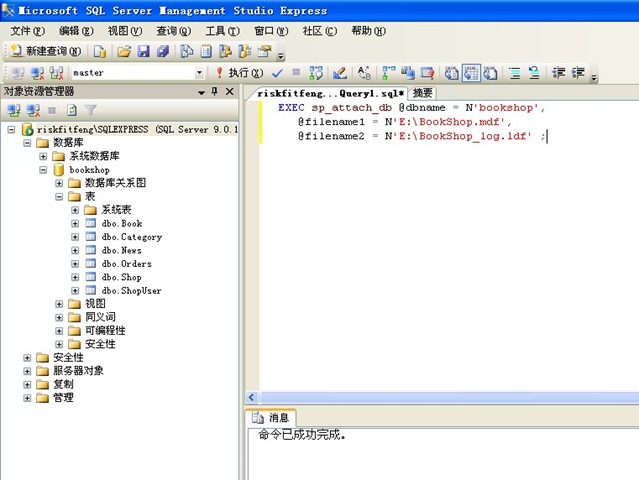This screenshot has height=480, width=639.
Task: Expand the System Databases folder
Action: 43,156
